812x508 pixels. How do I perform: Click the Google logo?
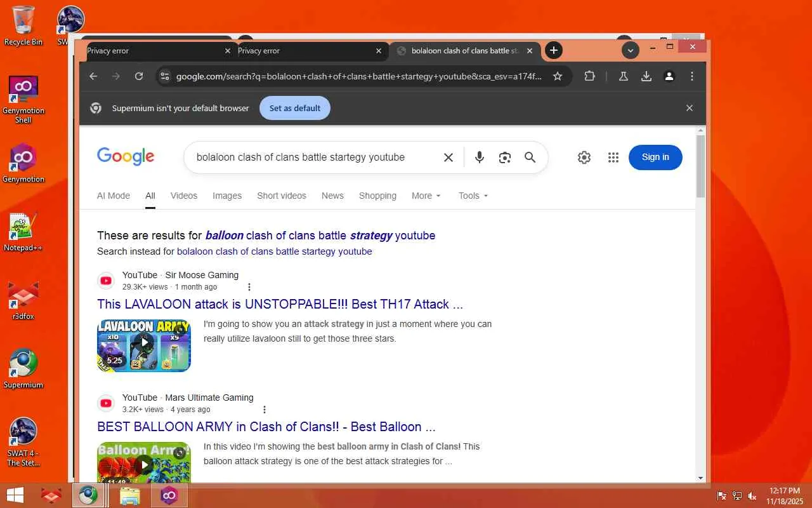click(126, 156)
